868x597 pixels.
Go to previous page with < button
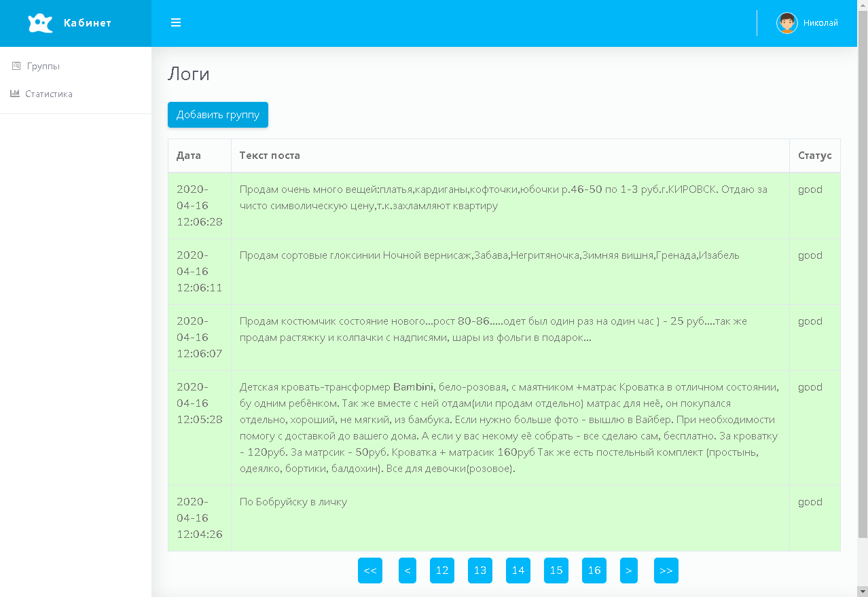(x=408, y=571)
